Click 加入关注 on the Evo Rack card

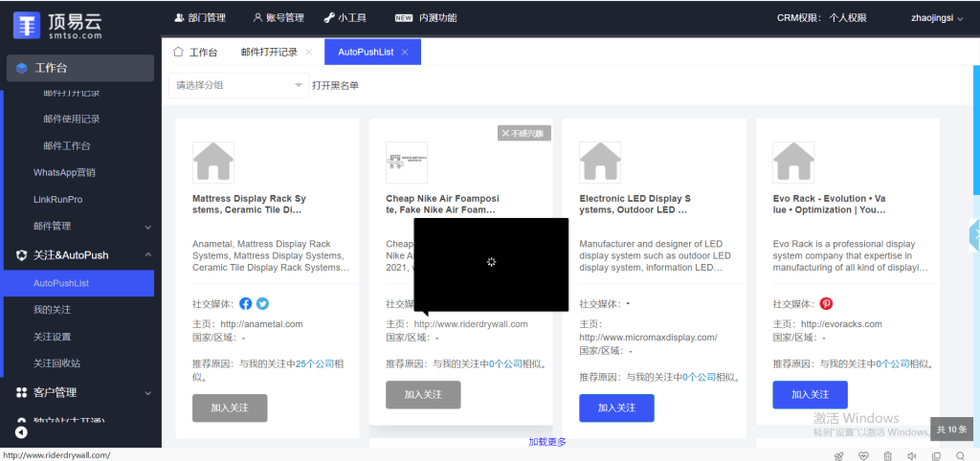click(x=810, y=394)
